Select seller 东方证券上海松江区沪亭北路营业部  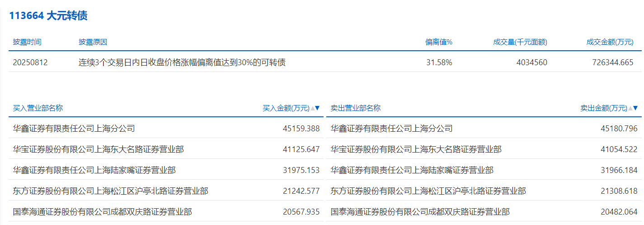[x=428, y=191]
